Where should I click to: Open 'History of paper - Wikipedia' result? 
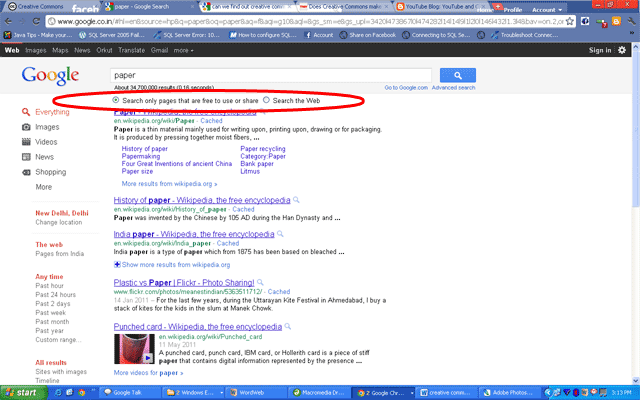pyautogui.click(x=202, y=200)
